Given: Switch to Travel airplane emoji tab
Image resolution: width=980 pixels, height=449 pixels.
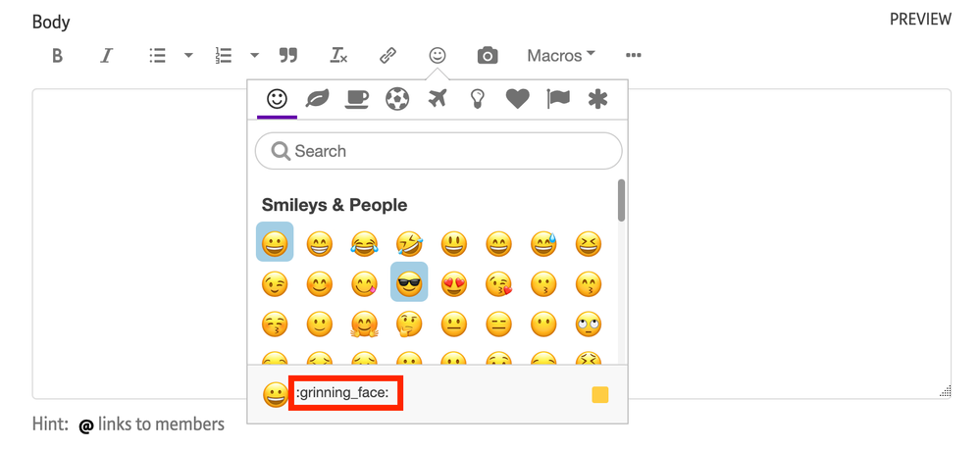Looking at the screenshot, I should pos(438,99).
